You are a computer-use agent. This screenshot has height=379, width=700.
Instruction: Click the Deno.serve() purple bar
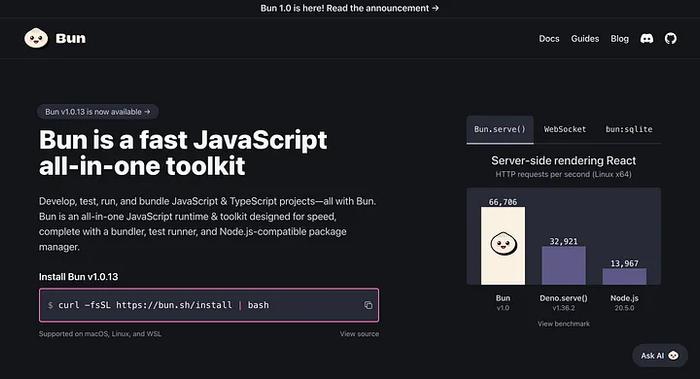point(563,266)
